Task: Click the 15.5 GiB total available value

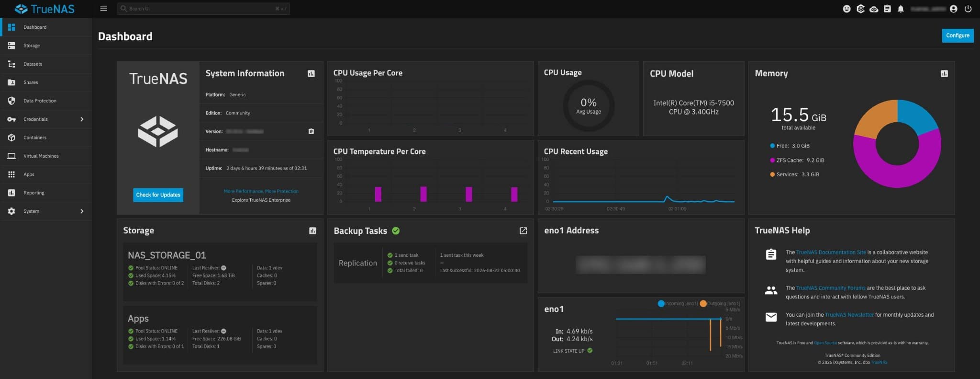Action: pyautogui.click(x=798, y=115)
